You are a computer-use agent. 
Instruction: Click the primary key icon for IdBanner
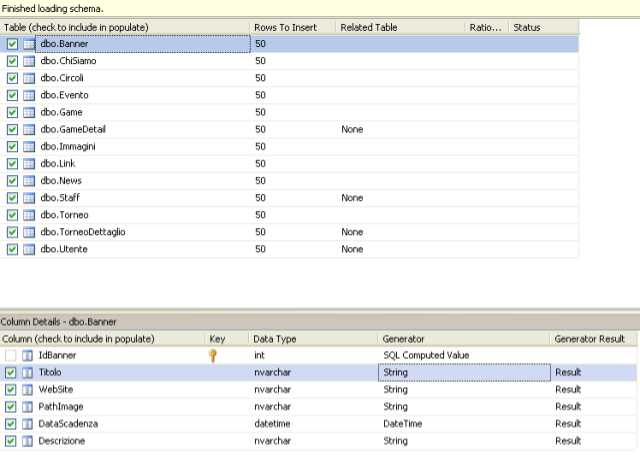pyautogui.click(x=213, y=356)
